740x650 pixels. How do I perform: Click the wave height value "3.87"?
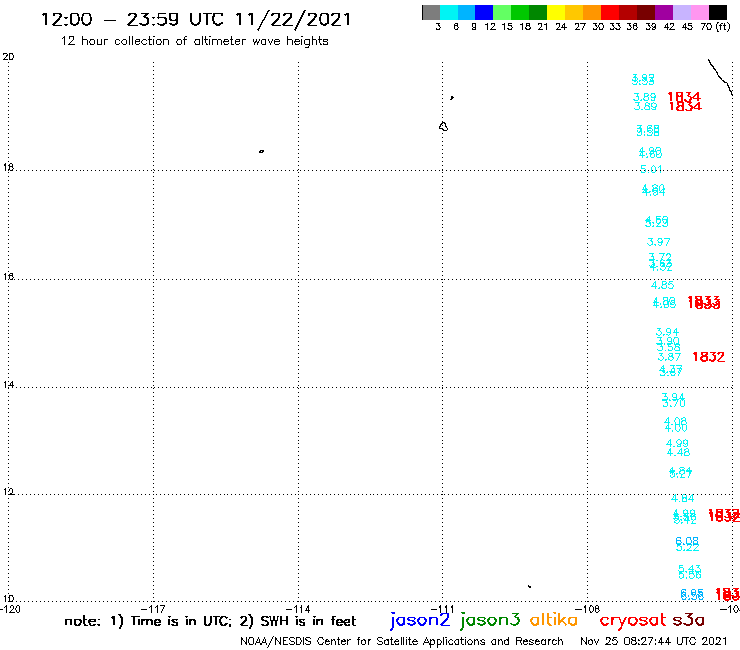(669, 357)
